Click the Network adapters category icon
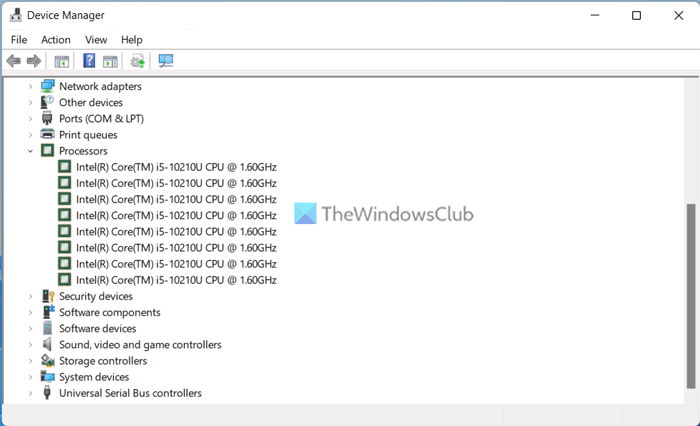This screenshot has height=426, width=700. click(x=48, y=86)
